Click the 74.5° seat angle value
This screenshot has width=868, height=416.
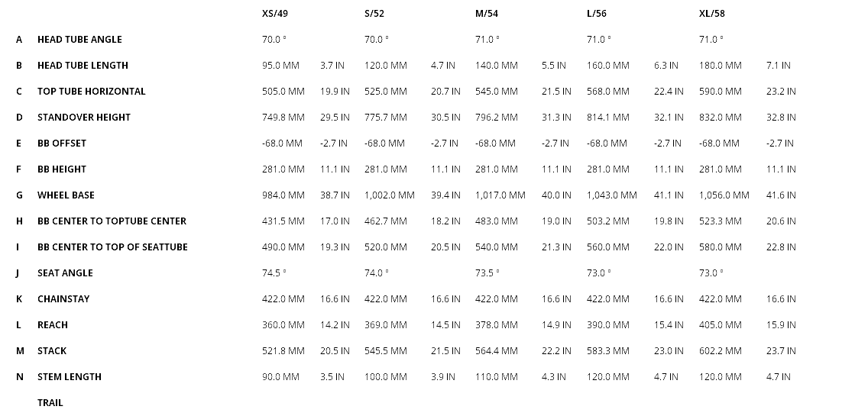(x=274, y=273)
